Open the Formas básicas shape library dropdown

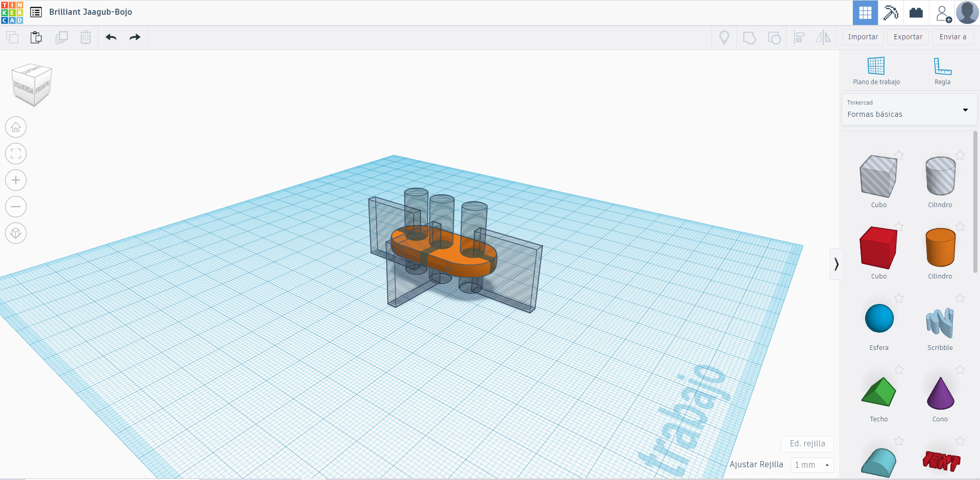pos(909,109)
